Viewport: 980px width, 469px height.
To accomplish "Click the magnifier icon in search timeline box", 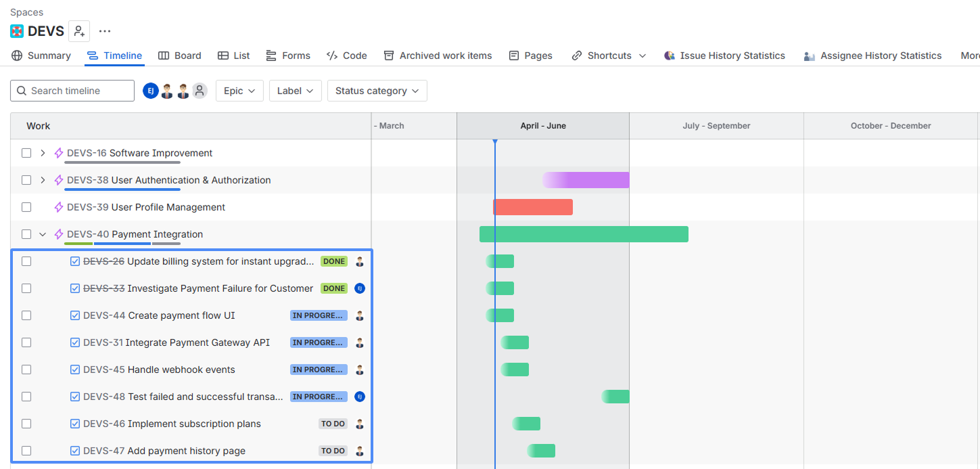I will coord(22,91).
